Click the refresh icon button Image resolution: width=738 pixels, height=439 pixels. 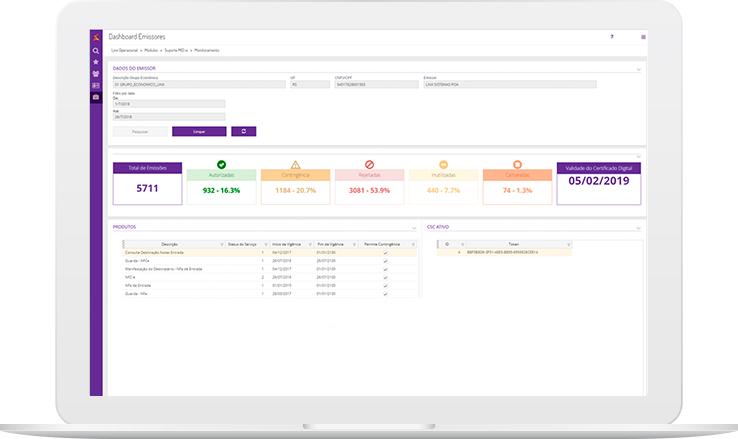[243, 131]
